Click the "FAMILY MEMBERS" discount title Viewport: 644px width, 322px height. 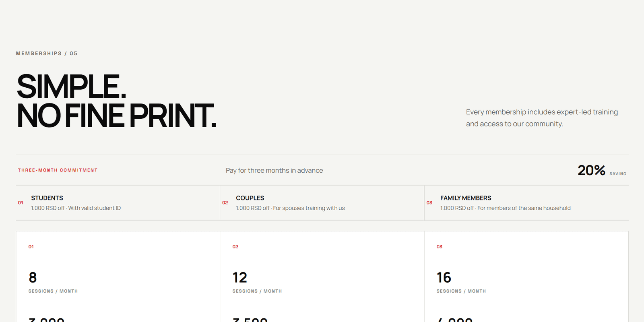pos(466,198)
